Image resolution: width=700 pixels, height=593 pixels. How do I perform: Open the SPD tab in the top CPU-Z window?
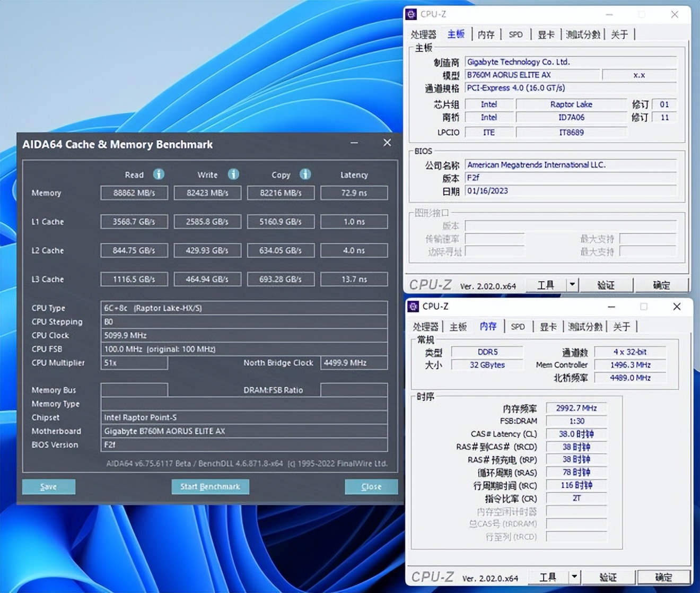click(515, 34)
